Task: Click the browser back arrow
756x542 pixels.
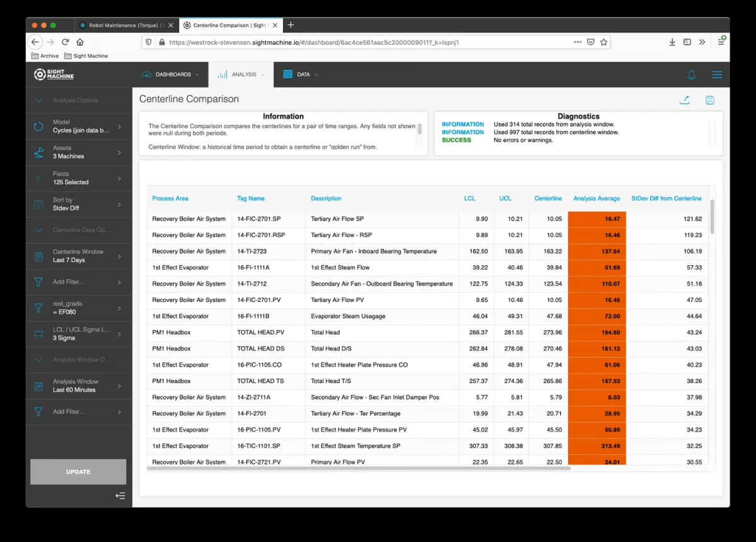Action: tap(35, 42)
